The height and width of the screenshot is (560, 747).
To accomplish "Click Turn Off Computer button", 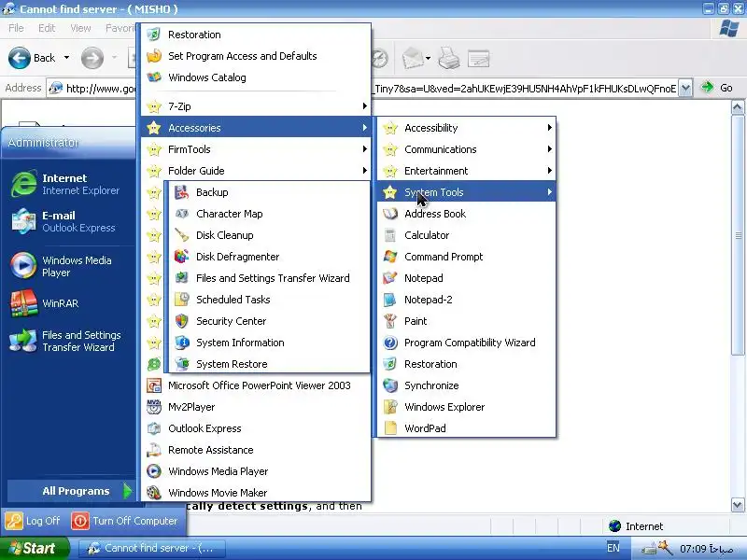I will point(125,521).
